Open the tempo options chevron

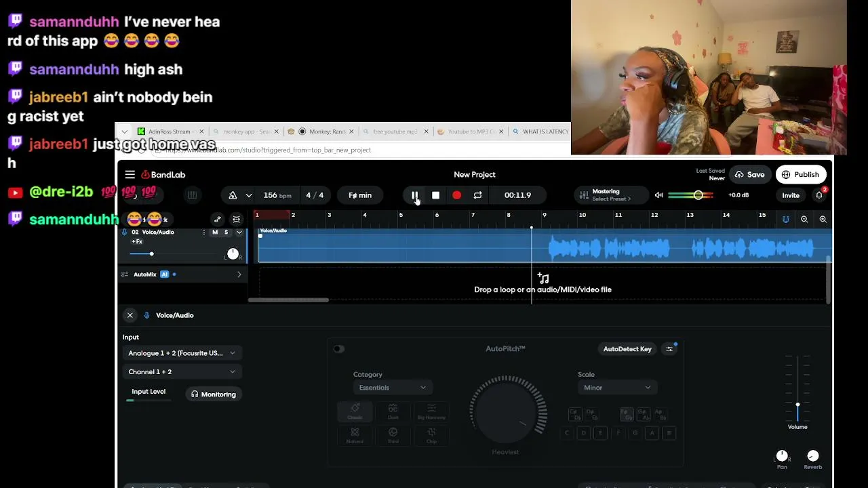[249, 195]
